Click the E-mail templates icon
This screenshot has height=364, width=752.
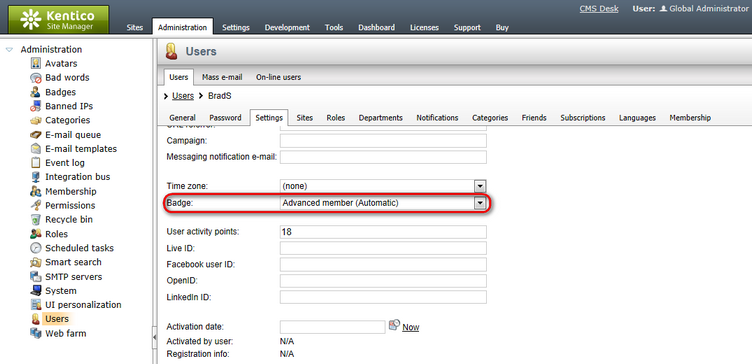(x=35, y=149)
